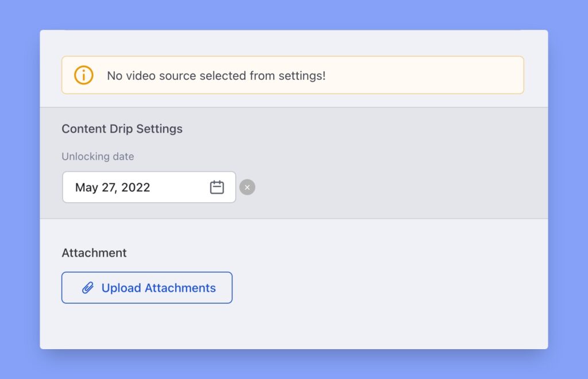Image resolution: width=588 pixels, height=379 pixels.
Task: Click the warning banner area
Action: pos(293,75)
